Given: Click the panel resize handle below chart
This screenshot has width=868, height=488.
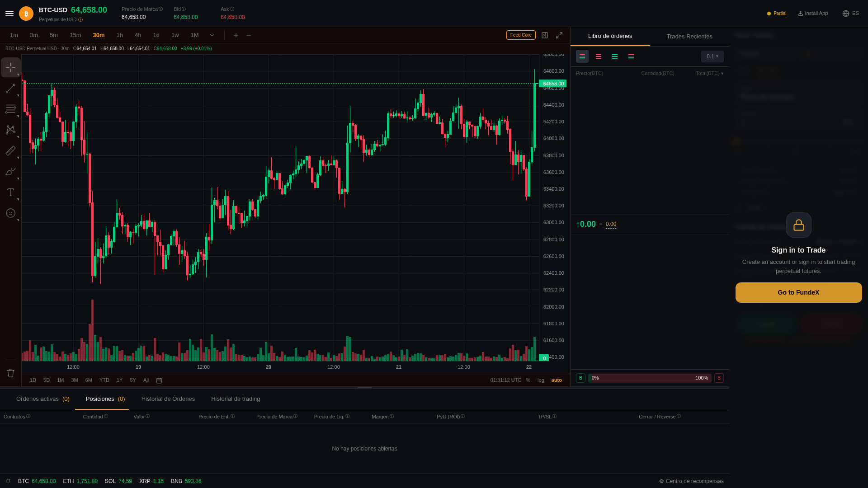Looking at the screenshot, I should pos(365,387).
